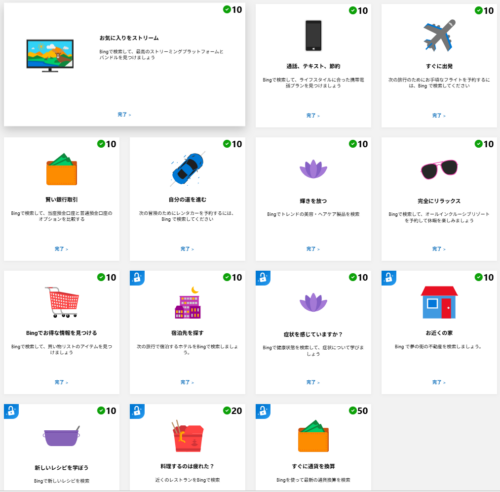The height and width of the screenshot is (492, 500).
Task: Click the completed link under streaming card
Action: pos(124,115)
